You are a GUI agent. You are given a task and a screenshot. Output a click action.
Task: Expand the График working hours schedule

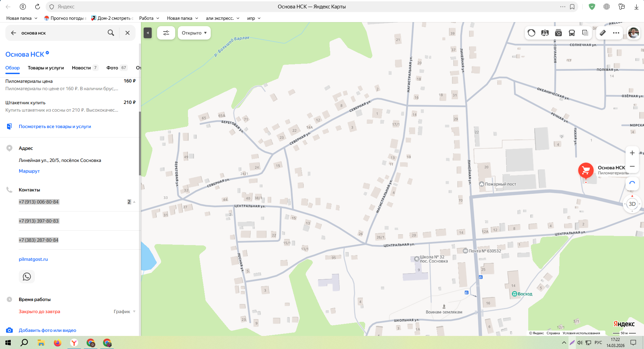[x=125, y=311]
